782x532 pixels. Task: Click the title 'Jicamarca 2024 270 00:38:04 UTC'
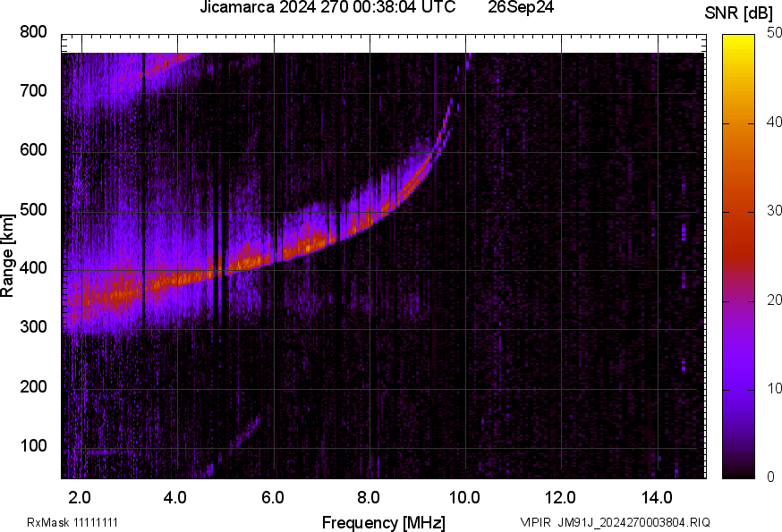327,7
